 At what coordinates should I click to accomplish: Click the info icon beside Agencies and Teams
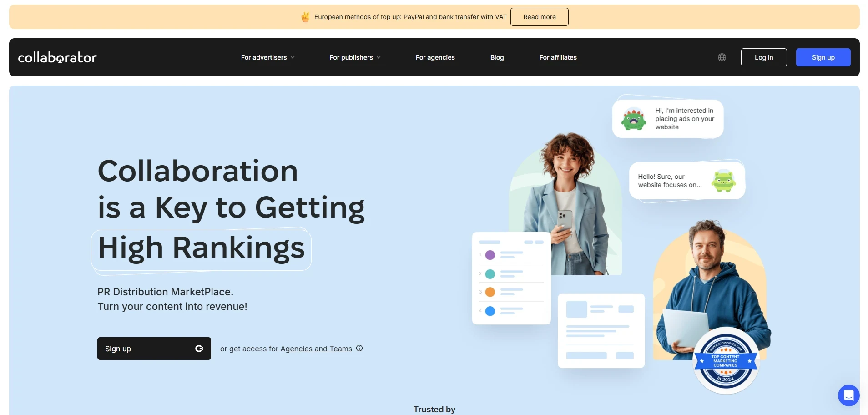[359, 348]
